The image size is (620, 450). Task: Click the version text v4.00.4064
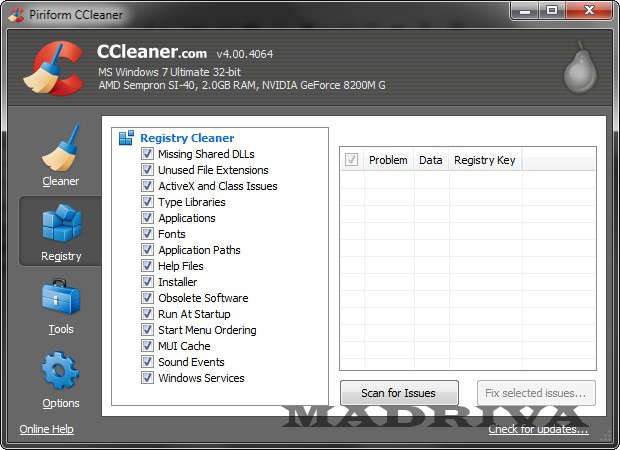click(245, 54)
